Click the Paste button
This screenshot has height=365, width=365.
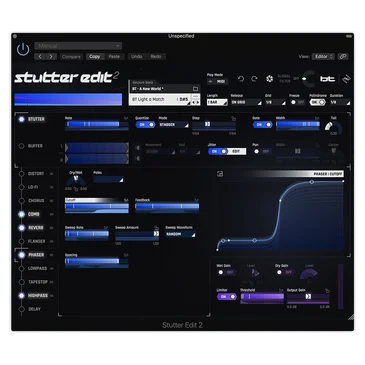[x=114, y=57]
